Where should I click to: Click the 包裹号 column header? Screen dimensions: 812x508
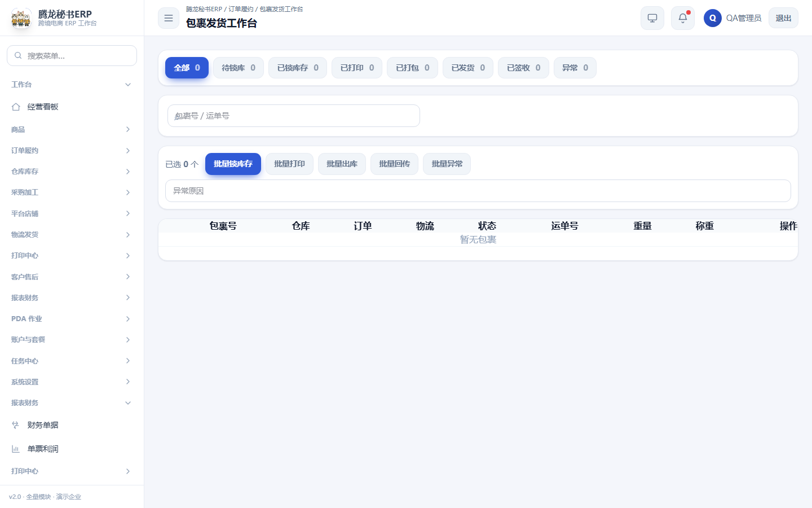tap(223, 226)
